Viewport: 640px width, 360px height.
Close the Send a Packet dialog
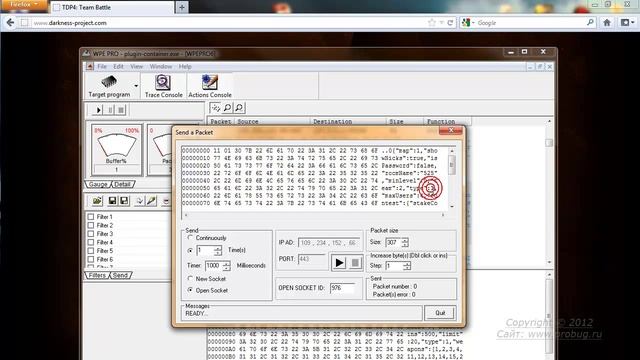(x=451, y=131)
